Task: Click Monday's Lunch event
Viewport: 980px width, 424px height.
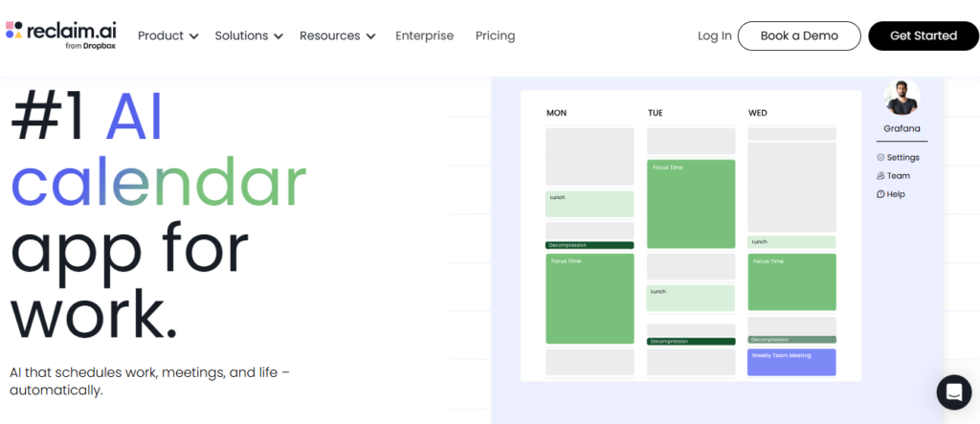Action: (590, 204)
